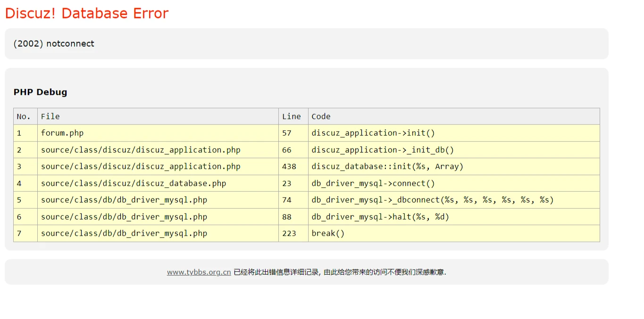The height and width of the screenshot is (319, 644).
Task: Click the 'Discuz! Database Error' heading
Action: click(87, 13)
